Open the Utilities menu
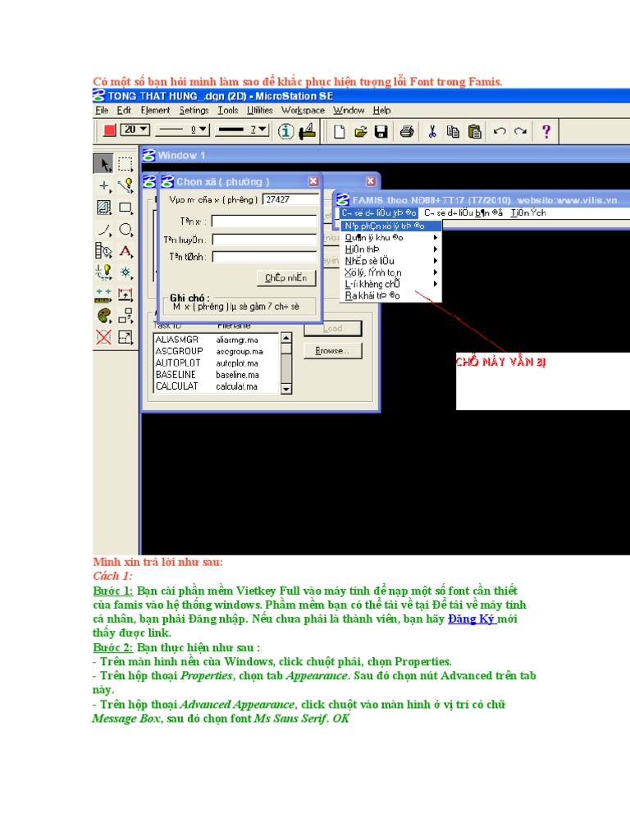 (x=260, y=111)
